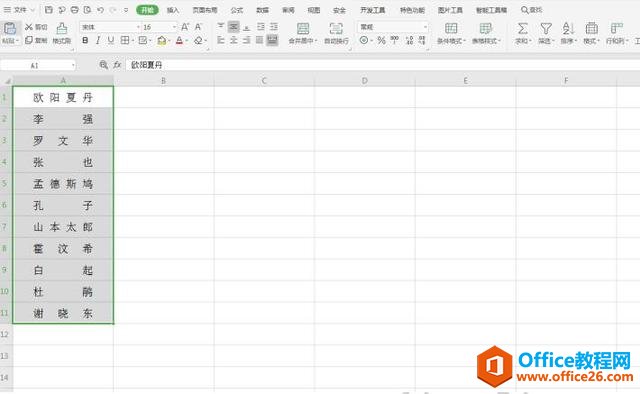This screenshot has height=394, width=640.
Task: Click the Search (查找) button
Action: (x=532, y=10)
